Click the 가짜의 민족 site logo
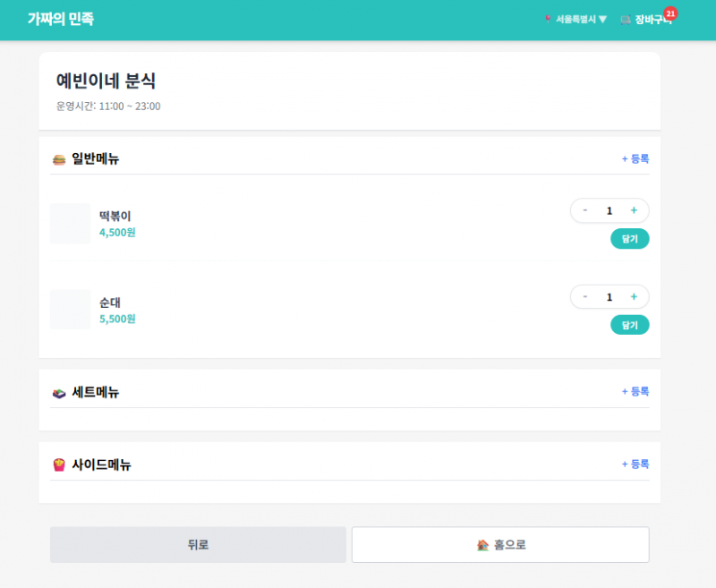 (61, 19)
